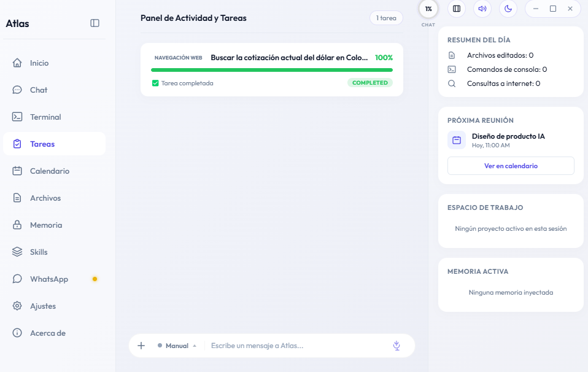Click the Comandos de consola: 0 text

tap(507, 69)
